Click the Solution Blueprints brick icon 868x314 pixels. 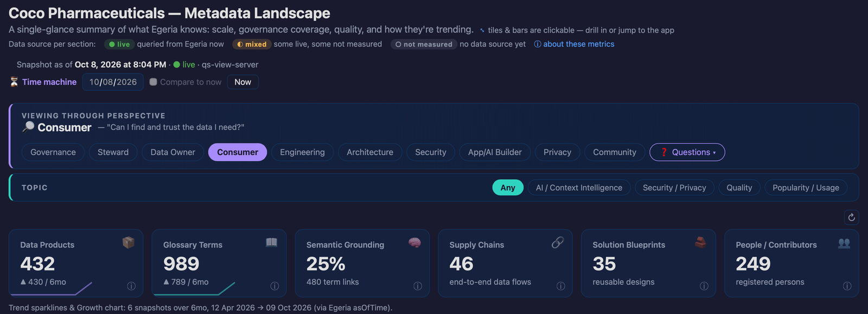click(701, 242)
